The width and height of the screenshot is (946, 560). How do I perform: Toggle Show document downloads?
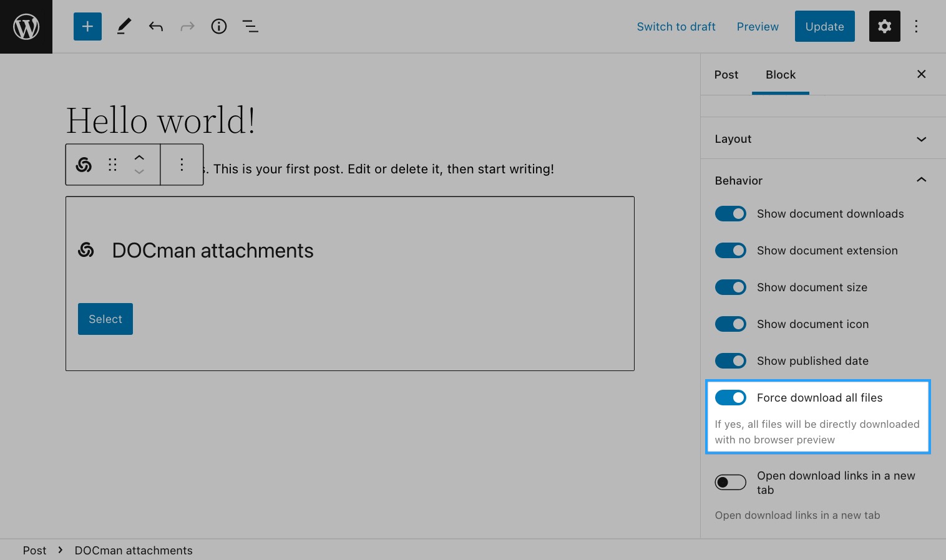731,214
